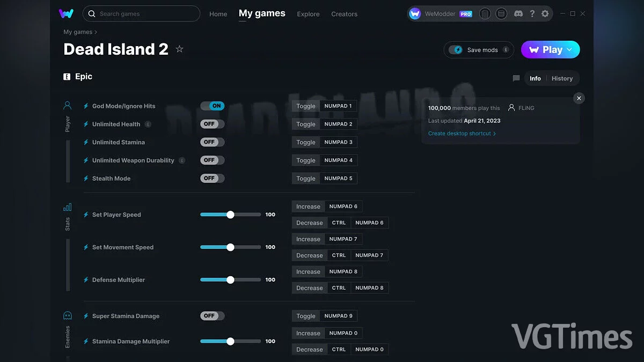Close the info panel with the X

[x=579, y=98]
